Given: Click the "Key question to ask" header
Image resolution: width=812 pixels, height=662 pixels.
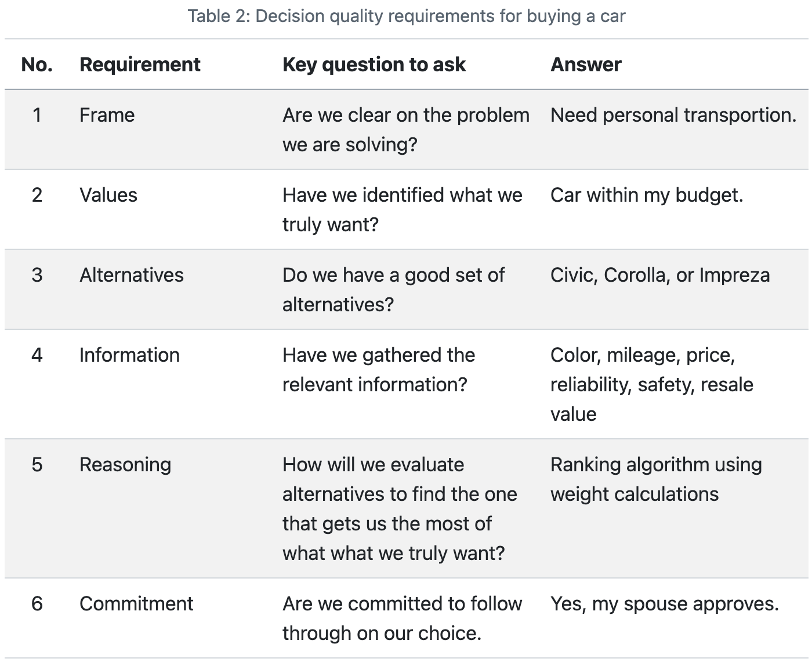Looking at the screenshot, I should coord(374,64).
